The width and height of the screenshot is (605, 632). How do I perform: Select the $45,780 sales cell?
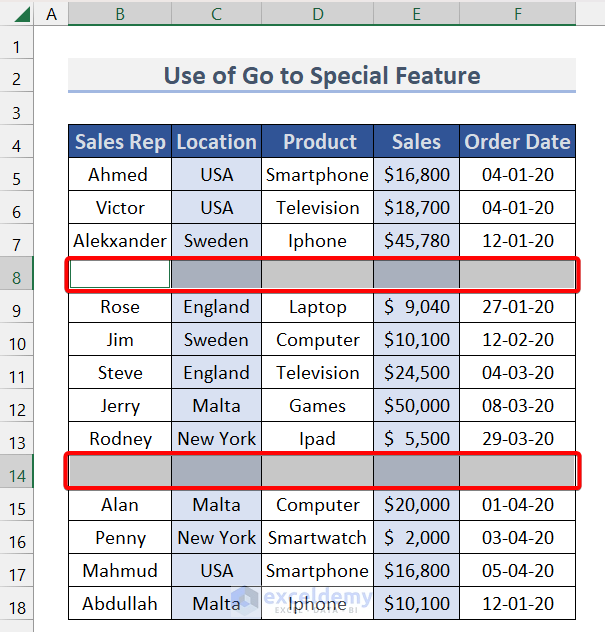[x=416, y=241]
